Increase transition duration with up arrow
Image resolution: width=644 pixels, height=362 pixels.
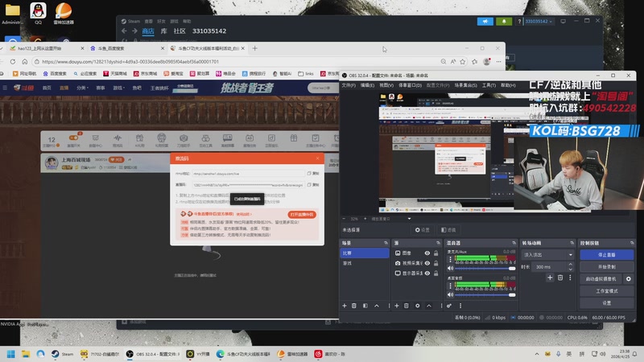tap(571, 265)
